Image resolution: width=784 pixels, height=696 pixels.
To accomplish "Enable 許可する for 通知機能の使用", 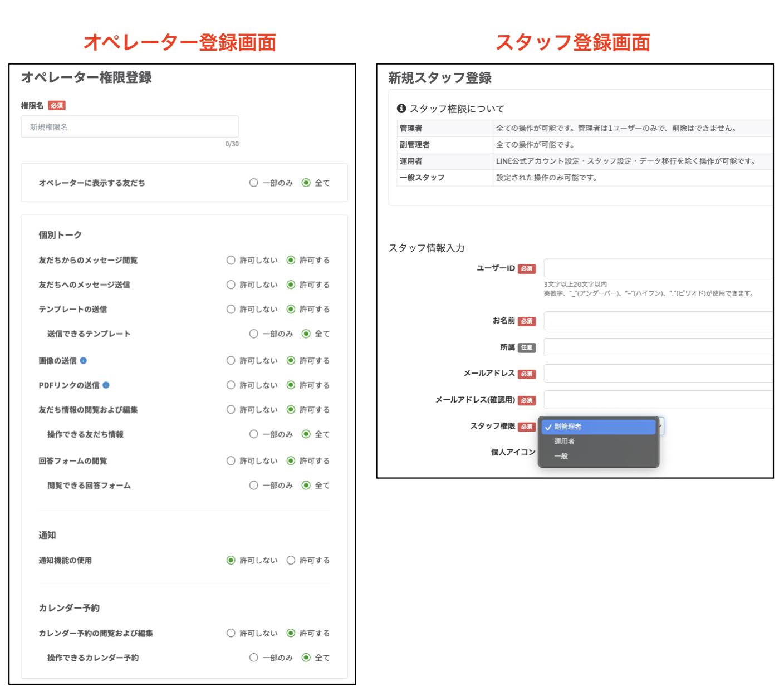I will click(x=291, y=560).
